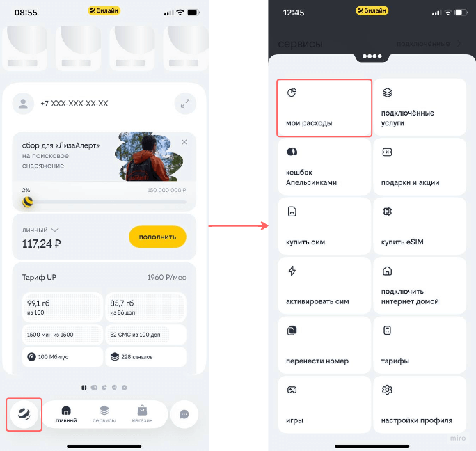
Task: Pull the four-dot sheet handle
Action: [372, 56]
